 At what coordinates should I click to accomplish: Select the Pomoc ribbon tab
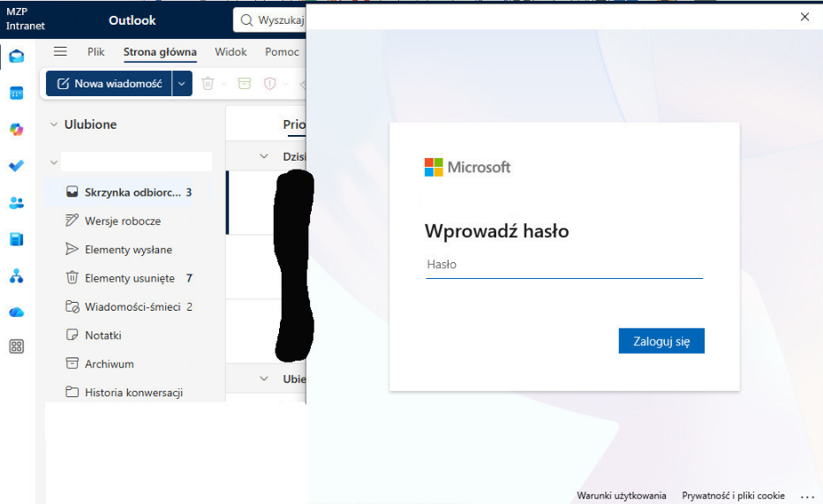pos(282,51)
